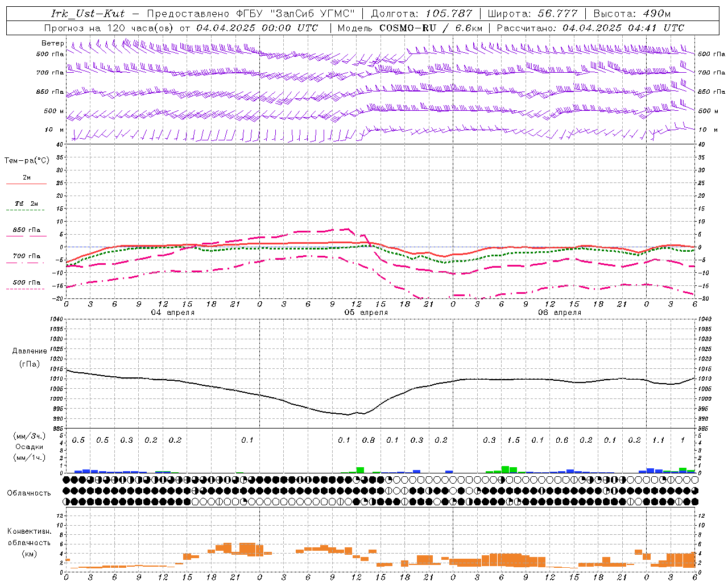
Task: Click the Рассчитано: 04.04.2025 04:41 UTC text
Action: [x=590, y=28]
